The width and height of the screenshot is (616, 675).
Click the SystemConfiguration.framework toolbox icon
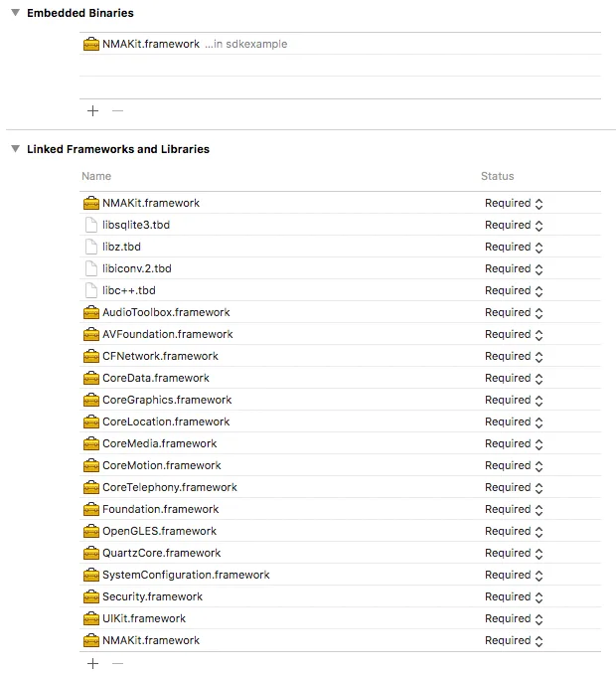(91, 576)
